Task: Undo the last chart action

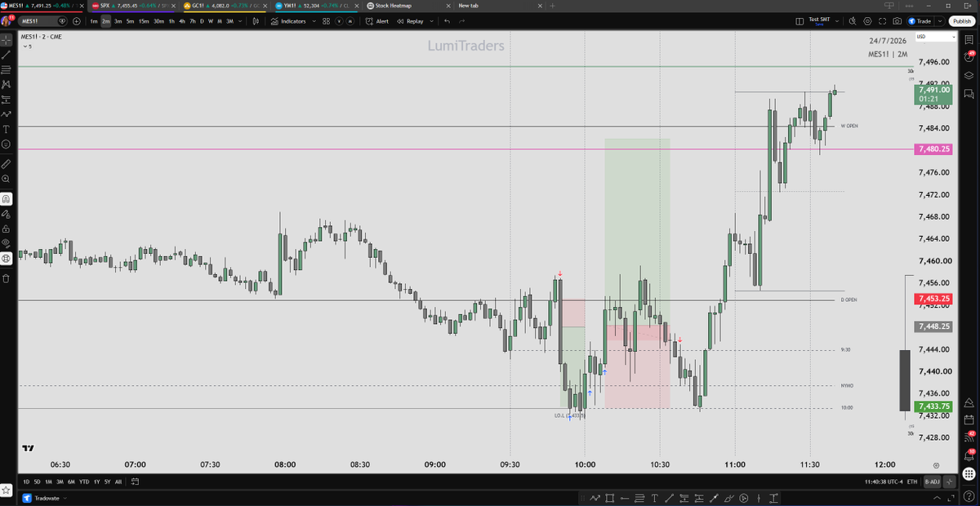Action: [x=448, y=21]
